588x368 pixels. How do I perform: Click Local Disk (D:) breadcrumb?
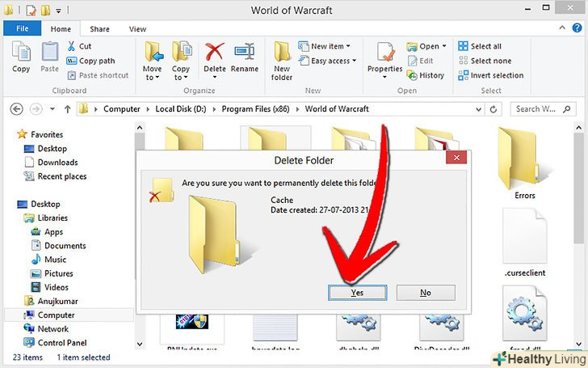(181, 109)
